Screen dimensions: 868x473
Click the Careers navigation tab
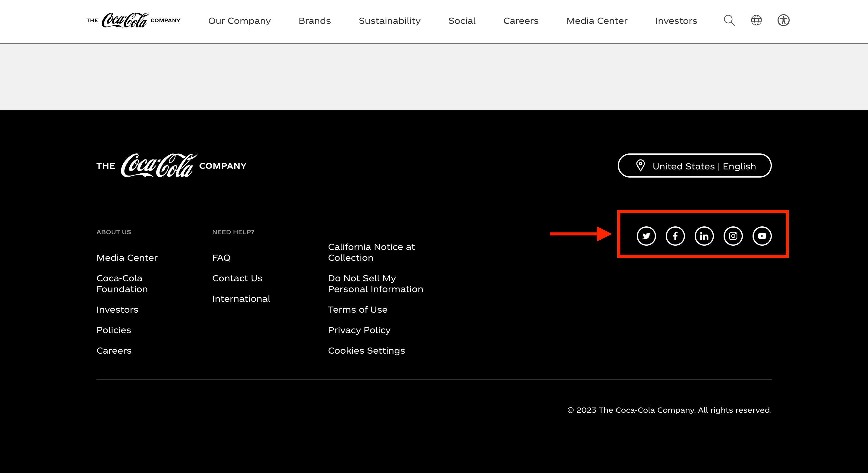521,20
